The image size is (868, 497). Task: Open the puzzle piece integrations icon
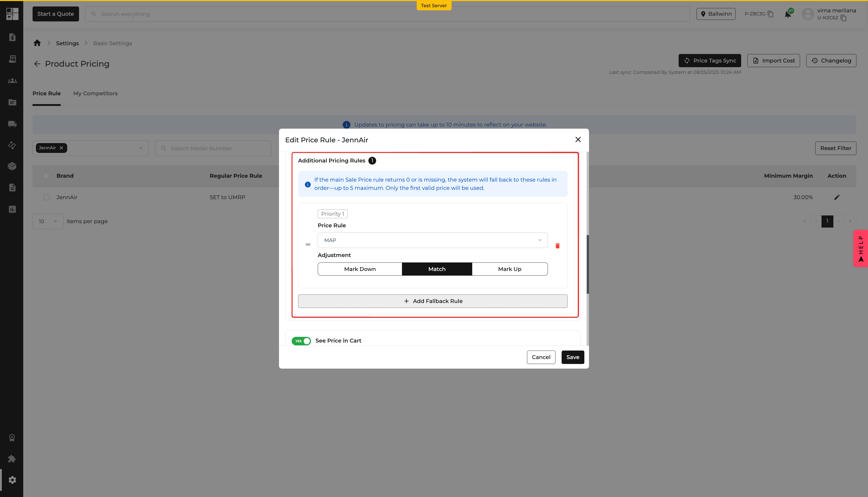coord(12,459)
